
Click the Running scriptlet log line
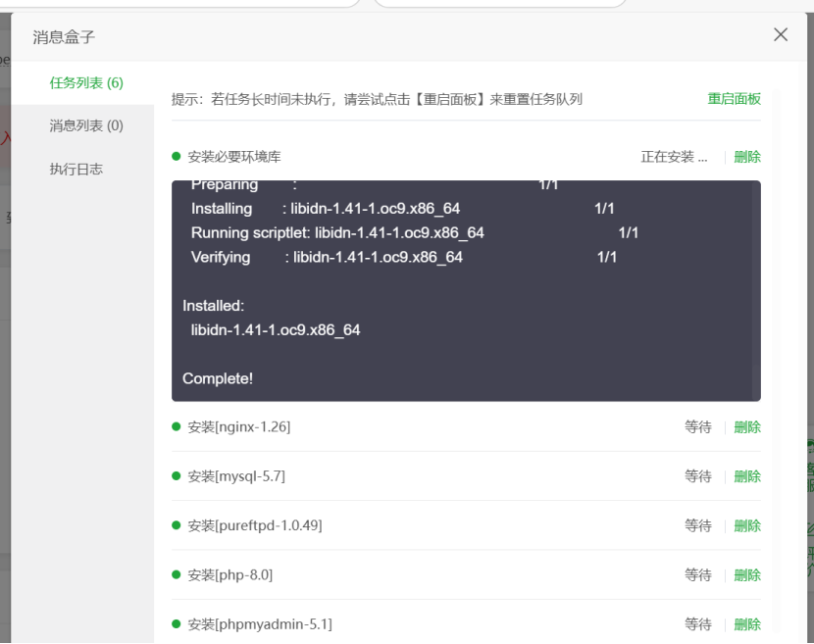pyautogui.click(x=415, y=233)
